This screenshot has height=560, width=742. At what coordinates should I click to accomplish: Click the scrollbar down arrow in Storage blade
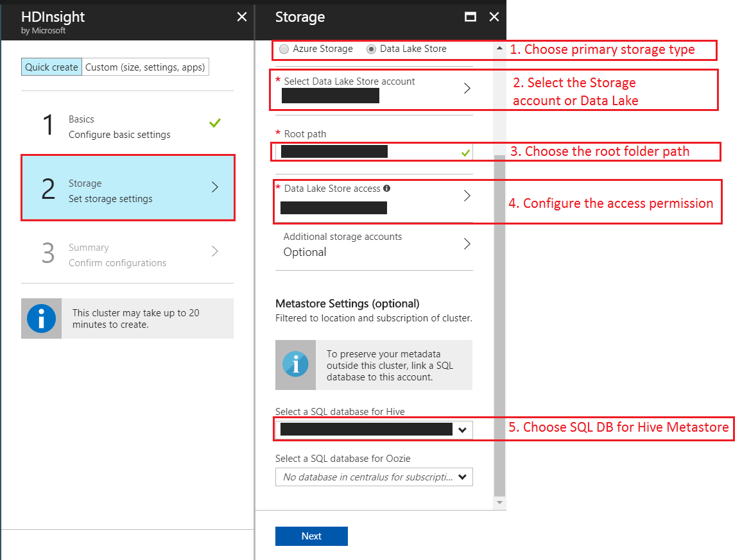coord(499,502)
